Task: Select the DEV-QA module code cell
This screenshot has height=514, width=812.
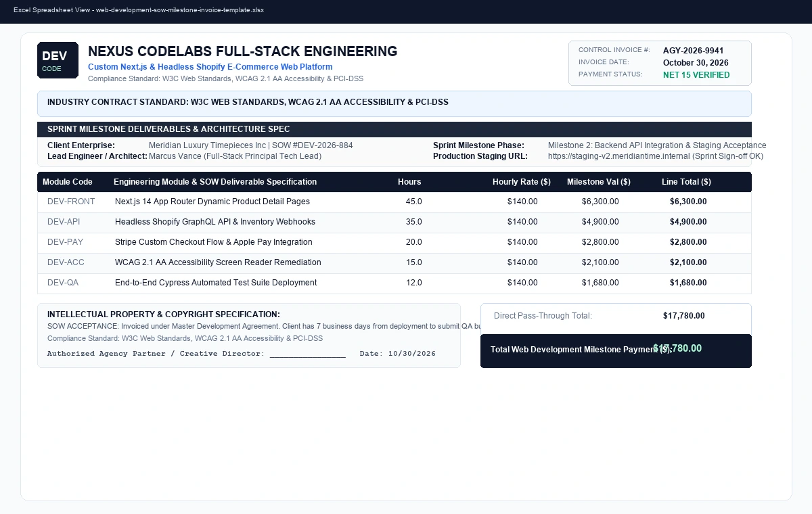Action: coord(63,283)
